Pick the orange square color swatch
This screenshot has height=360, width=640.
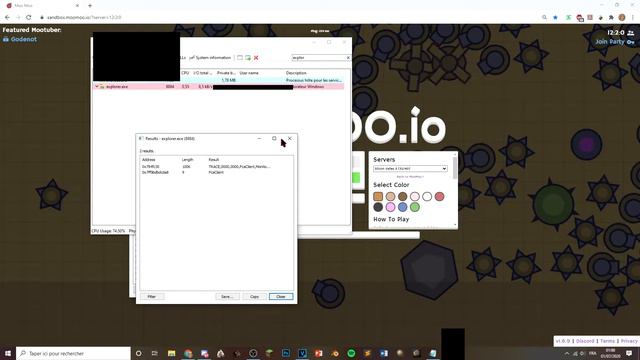pyautogui.click(x=378, y=196)
